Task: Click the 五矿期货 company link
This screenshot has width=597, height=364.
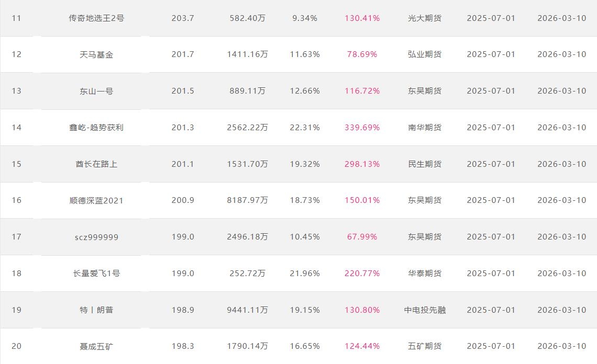Action: coord(425,346)
